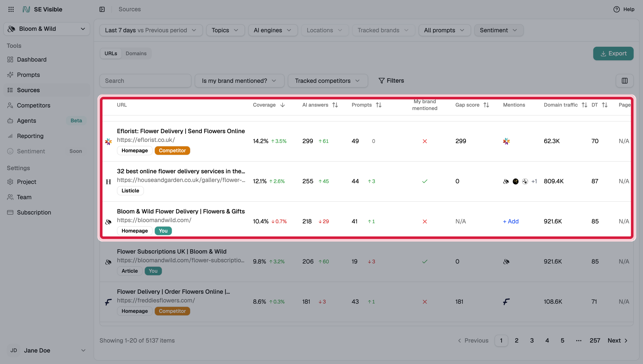Click the +1 more mentions indicator
Image resolution: width=643 pixels, height=364 pixels.
(x=534, y=181)
